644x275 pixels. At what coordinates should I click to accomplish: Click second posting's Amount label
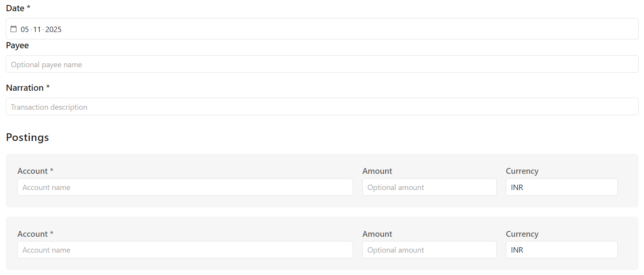(x=377, y=234)
